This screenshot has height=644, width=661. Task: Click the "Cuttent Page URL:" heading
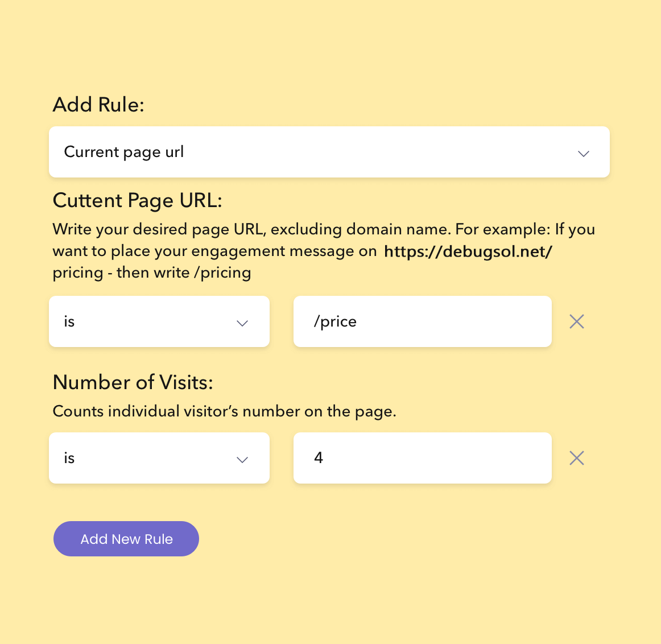(137, 201)
